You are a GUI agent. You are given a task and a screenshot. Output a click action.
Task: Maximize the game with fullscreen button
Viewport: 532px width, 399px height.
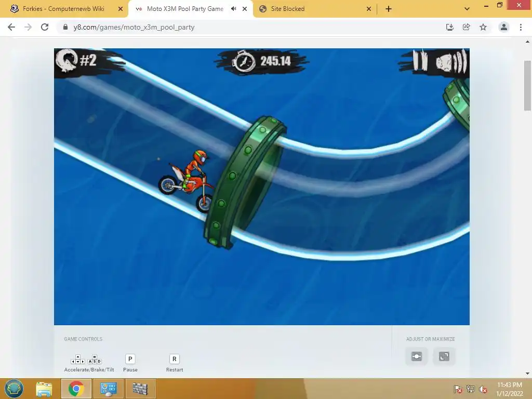(444, 356)
